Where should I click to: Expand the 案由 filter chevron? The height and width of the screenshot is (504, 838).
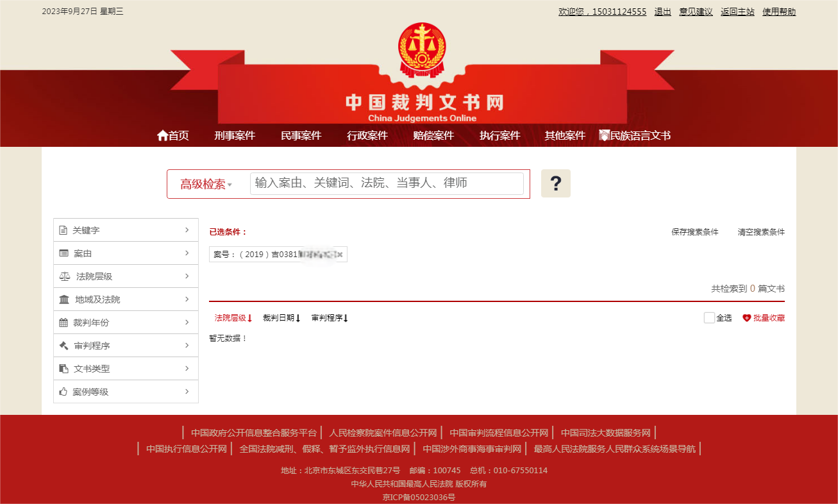[x=187, y=253]
